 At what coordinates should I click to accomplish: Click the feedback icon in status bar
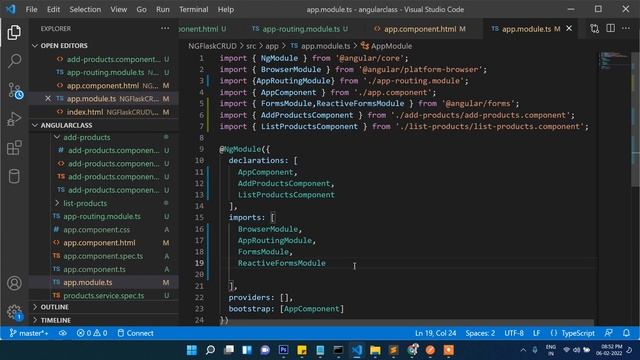pos(609,333)
